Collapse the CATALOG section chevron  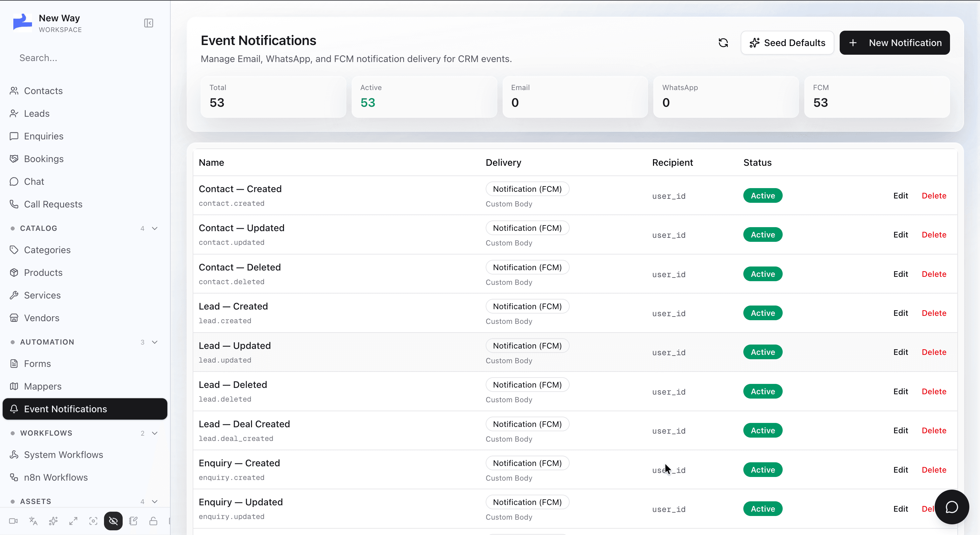coord(154,228)
